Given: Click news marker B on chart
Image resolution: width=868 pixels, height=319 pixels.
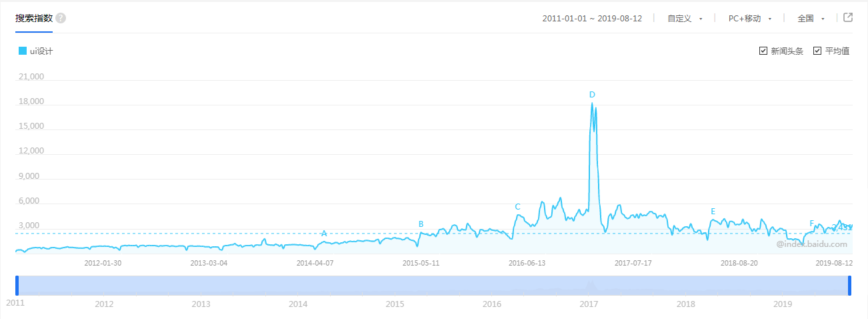Looking at the screenshot, I should [x=421, y=224].
